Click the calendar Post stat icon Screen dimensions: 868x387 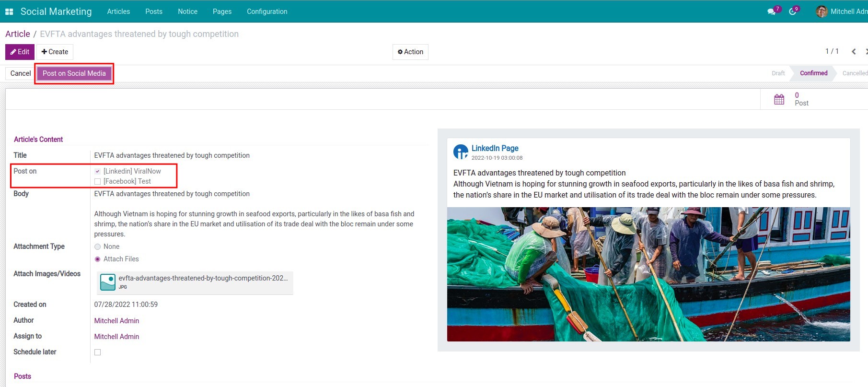(779, 99)
